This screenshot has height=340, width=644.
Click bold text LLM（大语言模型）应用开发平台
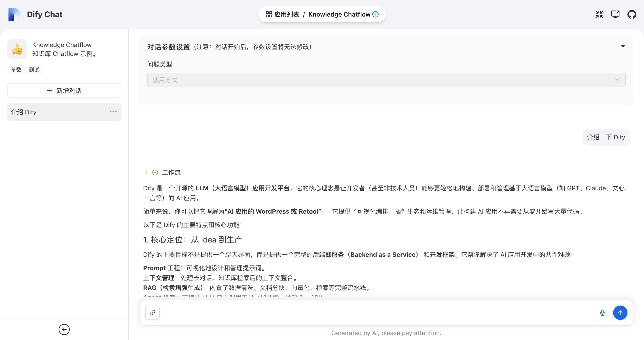pos(243,188)
